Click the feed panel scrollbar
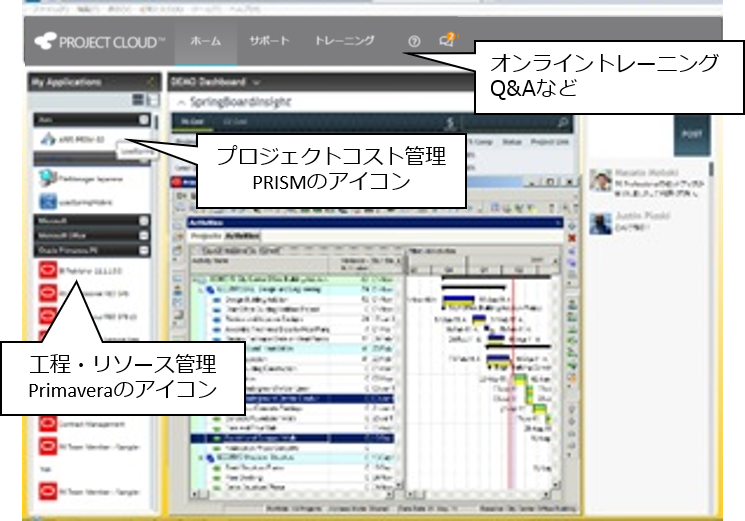This screenshot has height=521, width=745. (x=711, y=170)
